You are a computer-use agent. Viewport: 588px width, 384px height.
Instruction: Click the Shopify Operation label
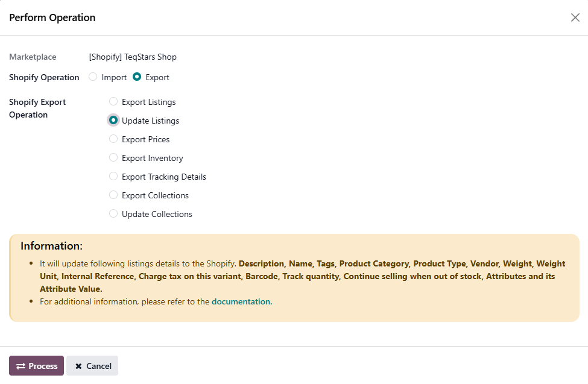[44, 77]
